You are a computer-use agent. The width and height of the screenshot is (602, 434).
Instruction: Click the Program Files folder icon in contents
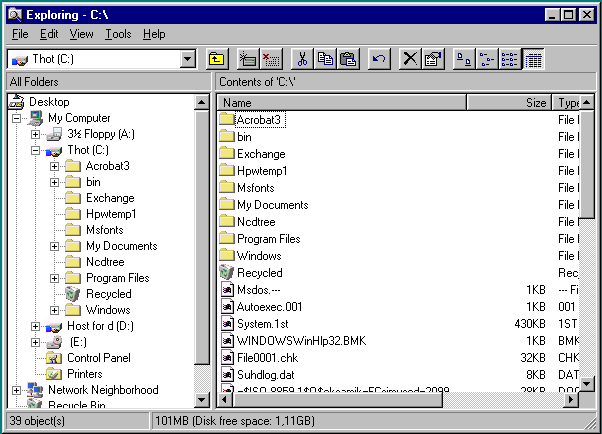tap(227, 239)
